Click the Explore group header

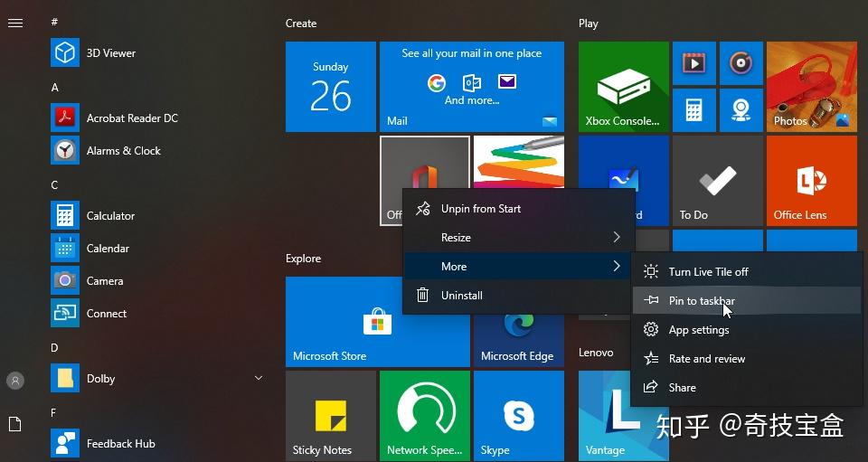click(304, 259)
